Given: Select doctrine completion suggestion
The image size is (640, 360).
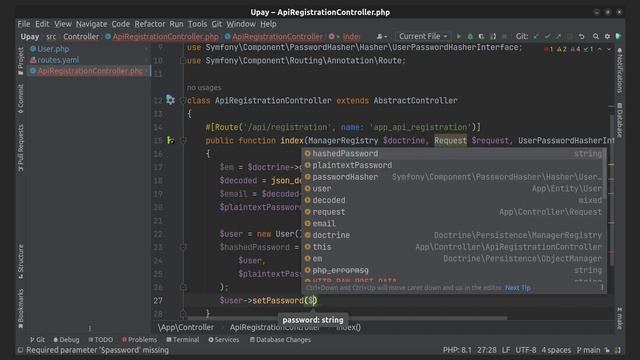Looking at the screenshot, I should 453,235.
